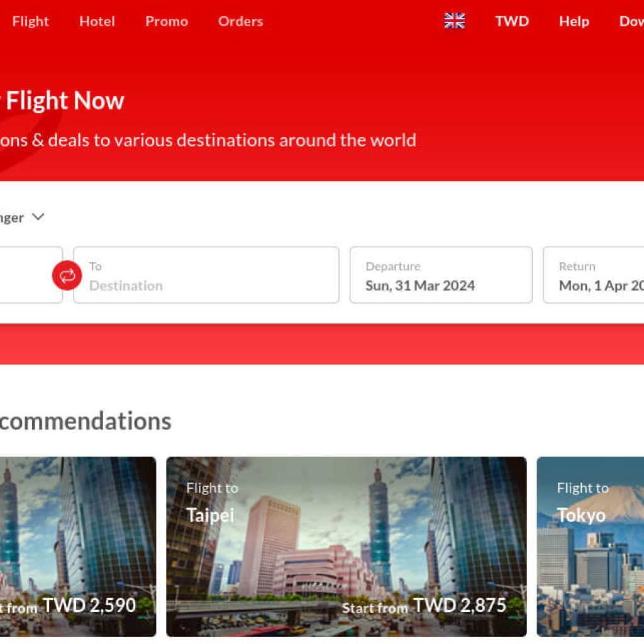Click the Help link in the header

click(x=574, y=21)
